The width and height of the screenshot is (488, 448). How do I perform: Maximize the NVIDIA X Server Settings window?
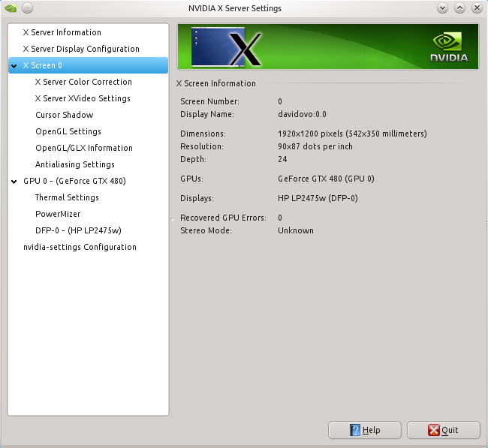point(459,8)
